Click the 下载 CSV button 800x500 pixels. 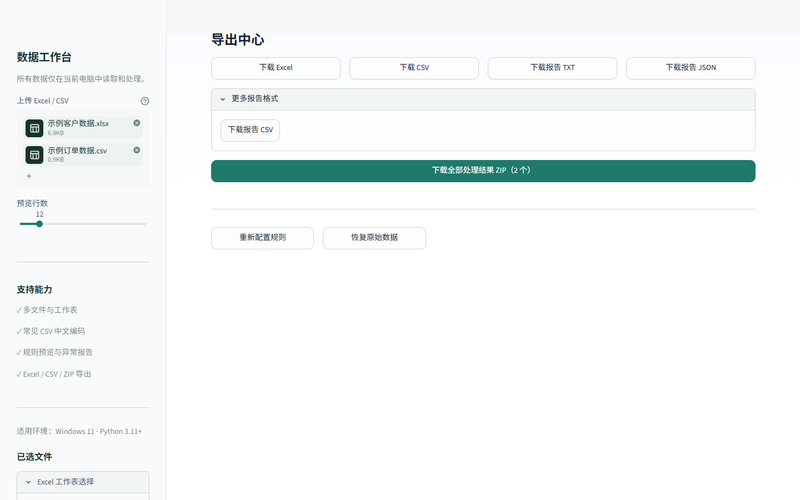click(x=414, y=68)
